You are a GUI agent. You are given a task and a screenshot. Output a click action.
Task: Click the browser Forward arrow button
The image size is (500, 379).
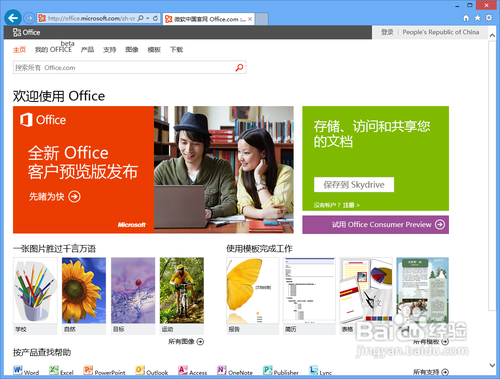click(29, 18)
